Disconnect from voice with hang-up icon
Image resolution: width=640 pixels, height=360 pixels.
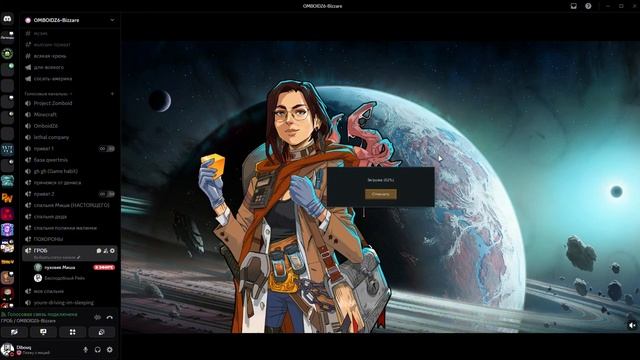109,317
